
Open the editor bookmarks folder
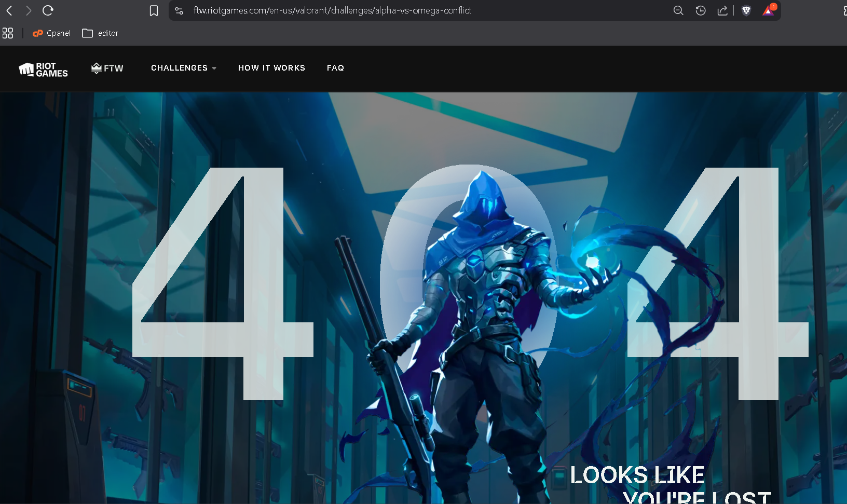pyautogui.click(x=100, y=33)
